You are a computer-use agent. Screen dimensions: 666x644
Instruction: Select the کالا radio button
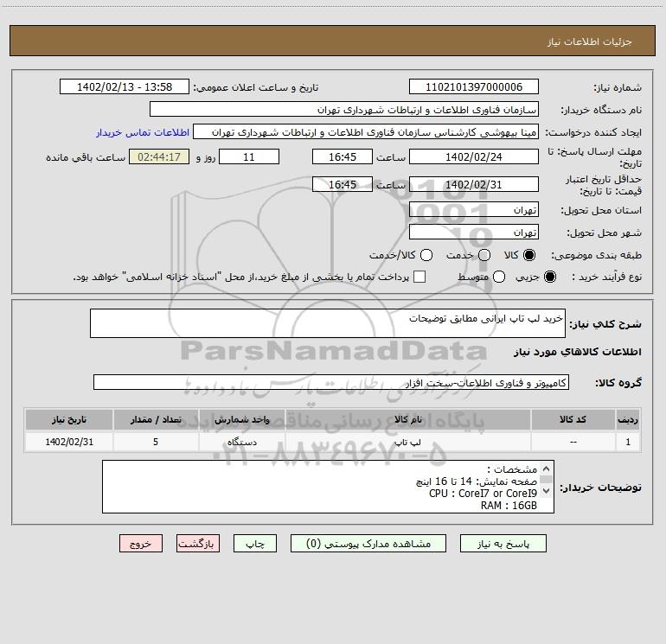tap(529, 255)
